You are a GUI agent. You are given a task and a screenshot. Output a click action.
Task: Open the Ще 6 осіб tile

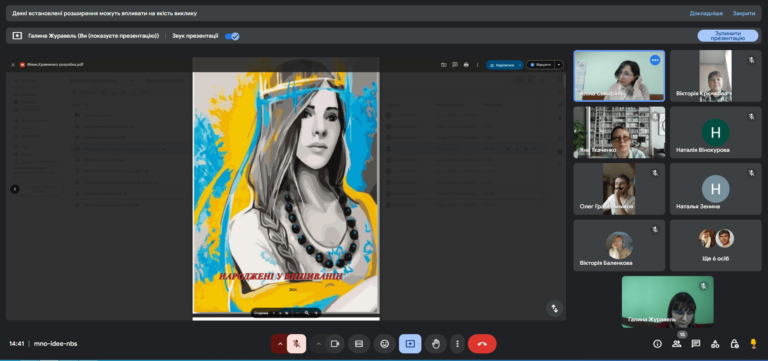point(716,245)
